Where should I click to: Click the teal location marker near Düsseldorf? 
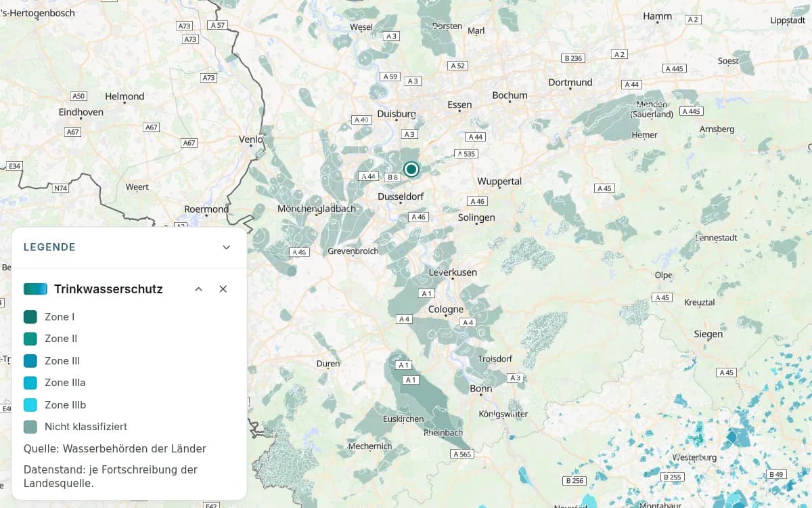[411, 169]
